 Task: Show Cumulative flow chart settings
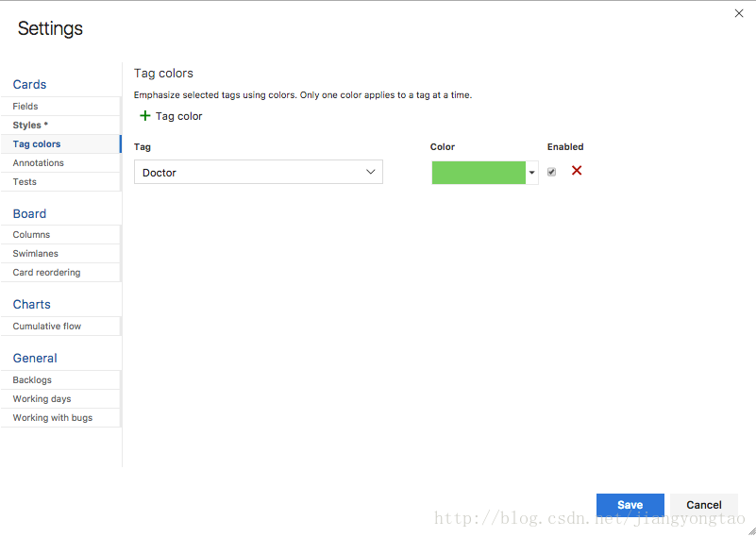tap(60, 326)
